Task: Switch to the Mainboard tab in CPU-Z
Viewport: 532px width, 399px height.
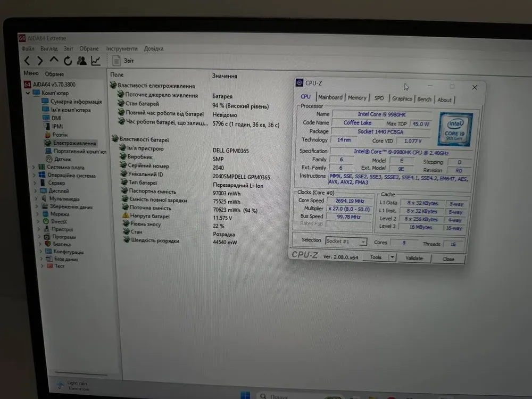Action: 330,97
